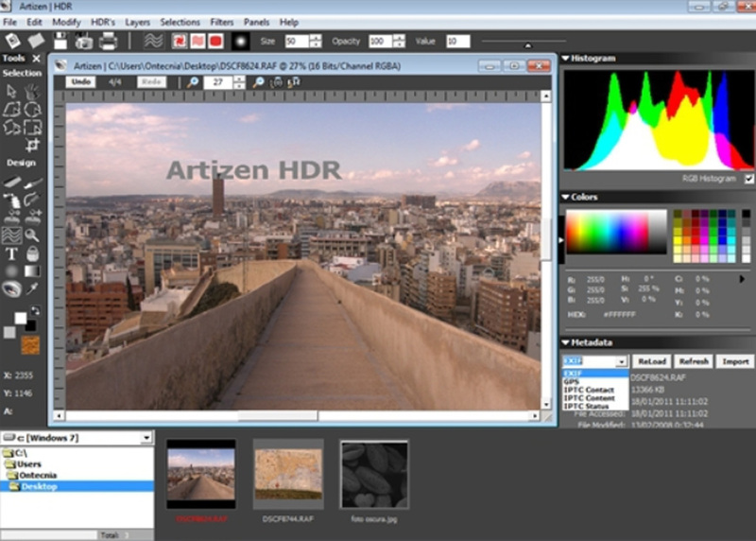Save the image with the floppy disk icon
The image size is (756, 541).
60,41
